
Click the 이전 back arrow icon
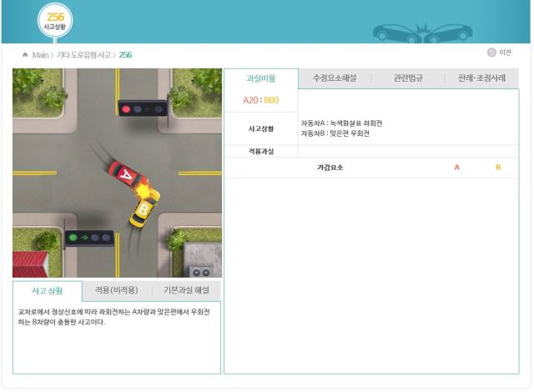(x=491, y=53)
